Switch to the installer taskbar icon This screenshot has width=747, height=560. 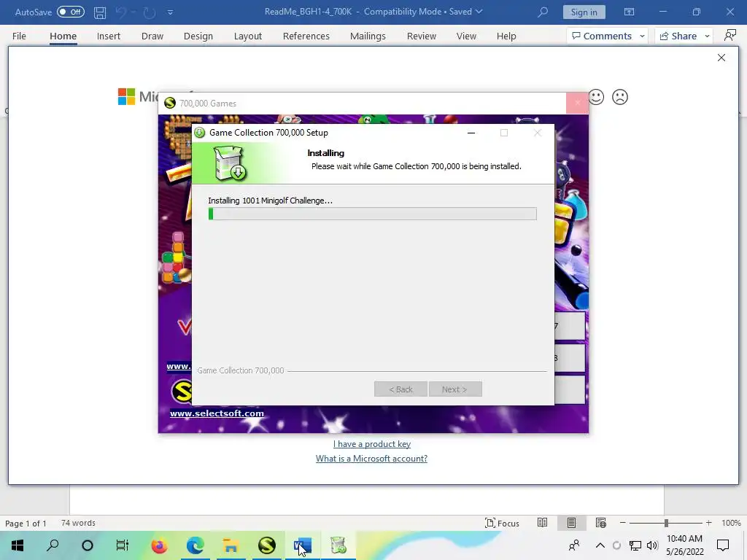pyautogui.click(x=338, y=545)
